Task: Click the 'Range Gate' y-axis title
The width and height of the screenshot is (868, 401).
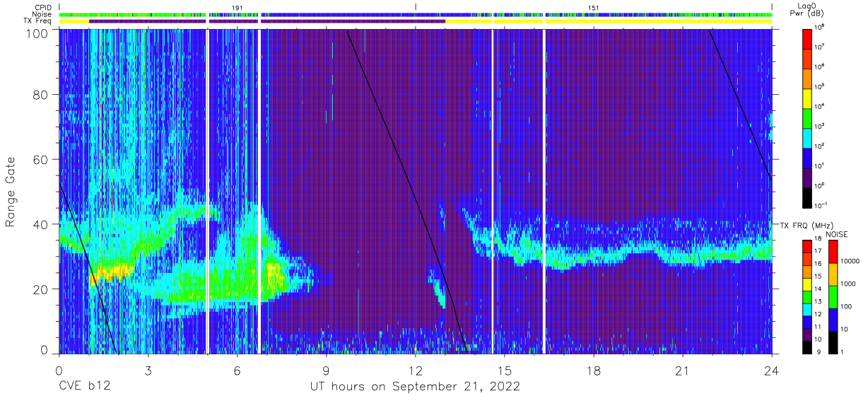Action: [x=11, y=191]
